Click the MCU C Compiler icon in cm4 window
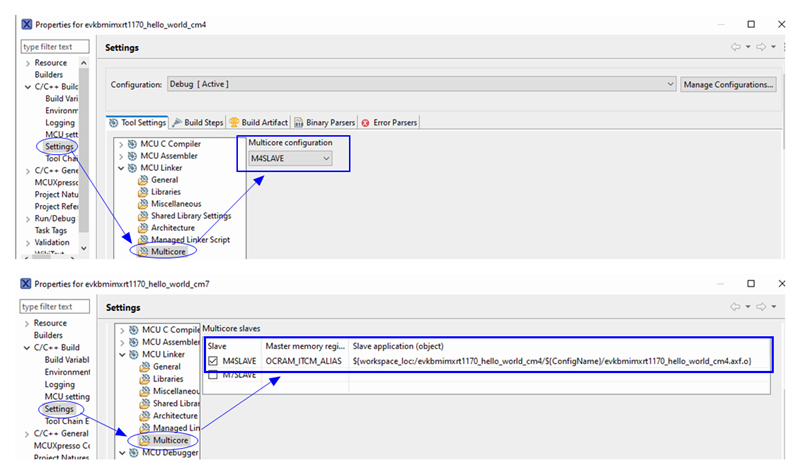This screenshot has width=800, height=475. [131, 144]
